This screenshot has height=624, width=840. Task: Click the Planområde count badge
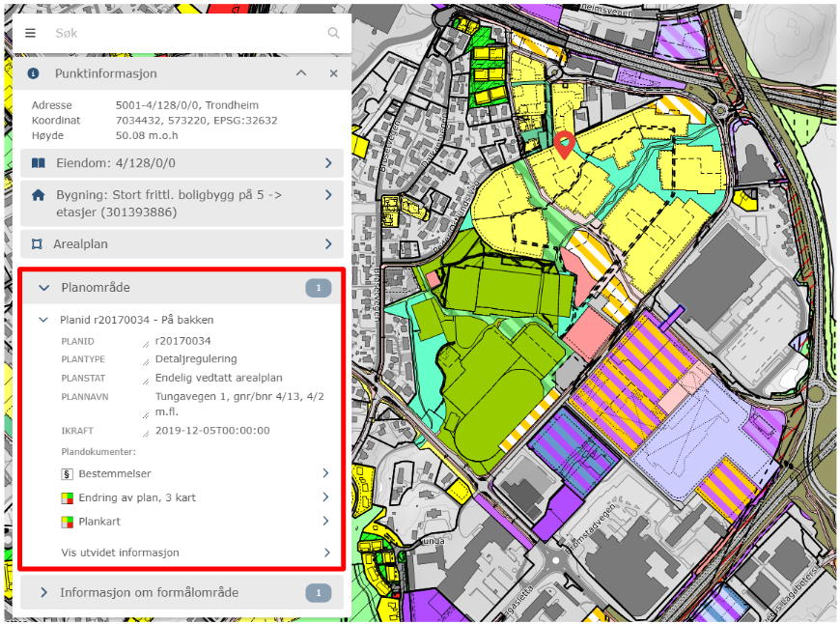pos(318,288)
